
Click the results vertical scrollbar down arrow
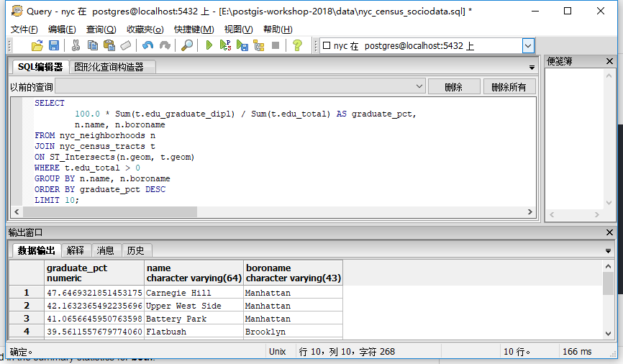point(608,334)
